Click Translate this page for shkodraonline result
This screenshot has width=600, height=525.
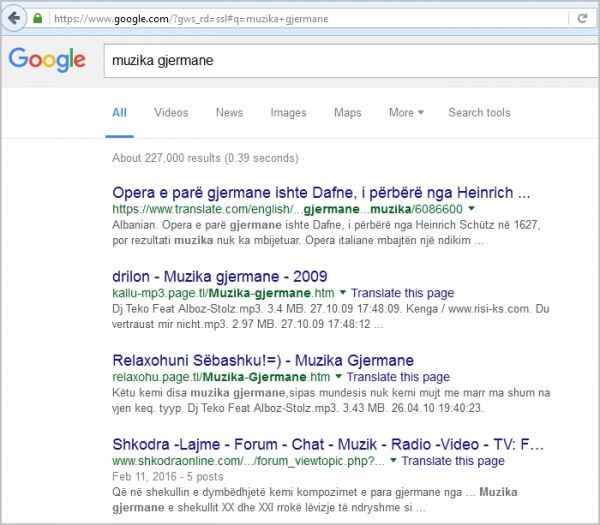point(453,461)
